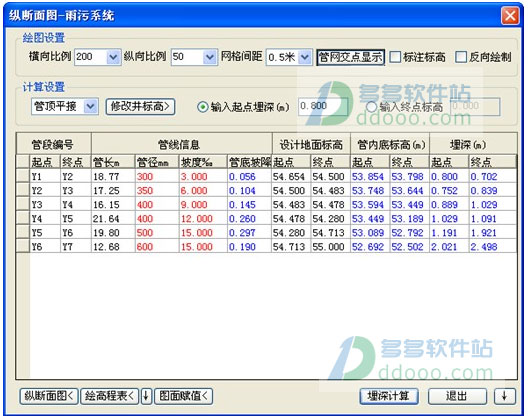Image resolution: width=528 pixels, height=419 pixels.
Task: Select the 输入终点标高 radio button
Action: 371,107
